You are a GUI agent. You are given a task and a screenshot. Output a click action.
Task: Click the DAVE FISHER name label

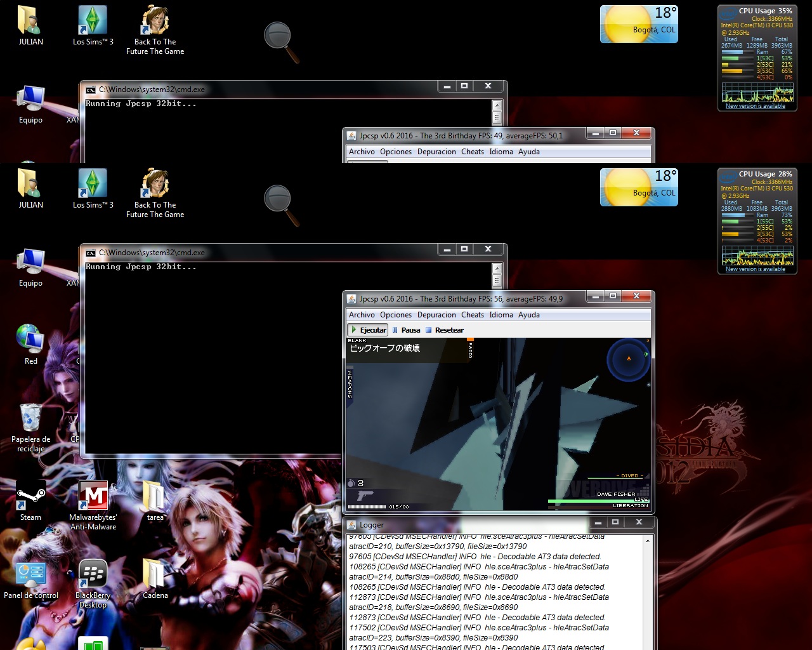tap(615, 494)
